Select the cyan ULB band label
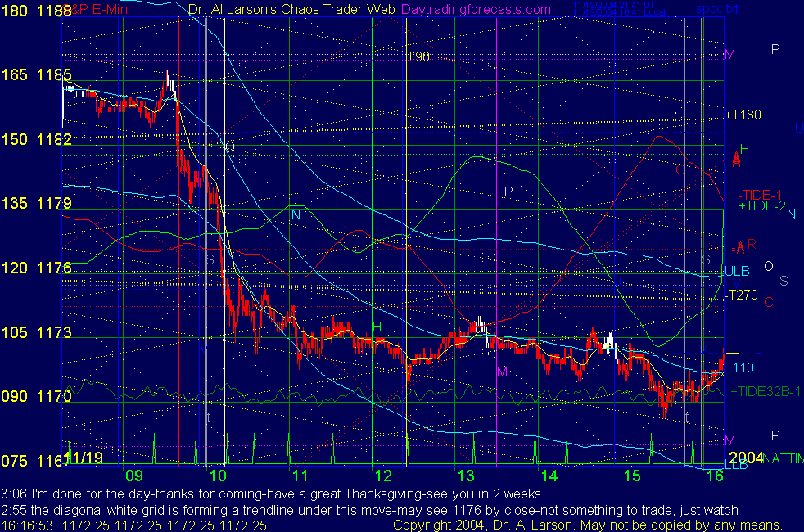The image size is (804, 532). (738, 271)
